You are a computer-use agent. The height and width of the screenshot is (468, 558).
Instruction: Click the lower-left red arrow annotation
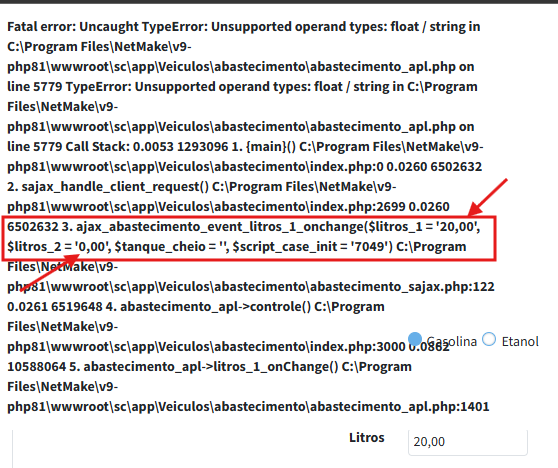coord(49,273)
